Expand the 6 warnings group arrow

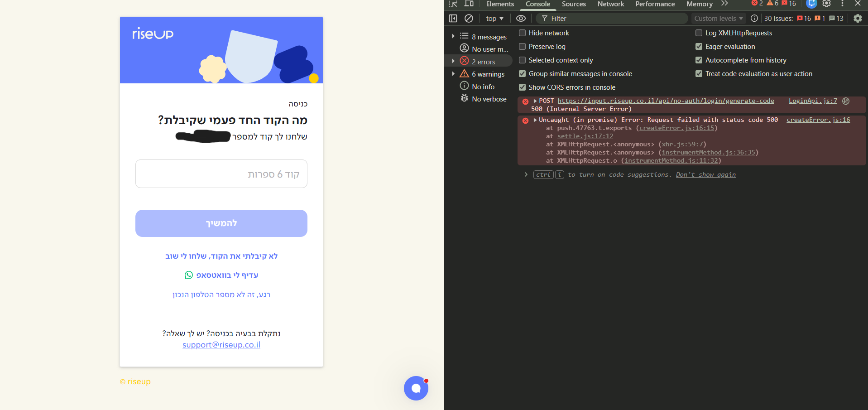coord(453,74)
